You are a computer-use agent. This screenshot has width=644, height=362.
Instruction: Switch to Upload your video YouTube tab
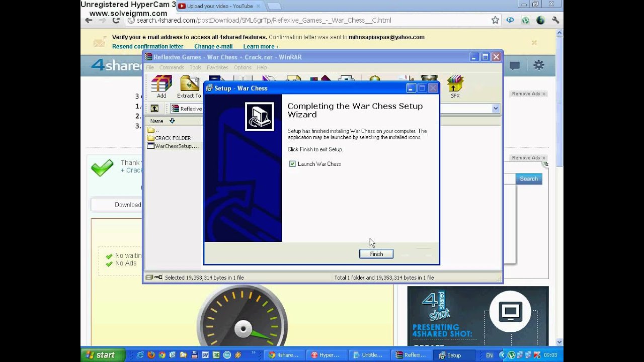[x=219, y=6]
